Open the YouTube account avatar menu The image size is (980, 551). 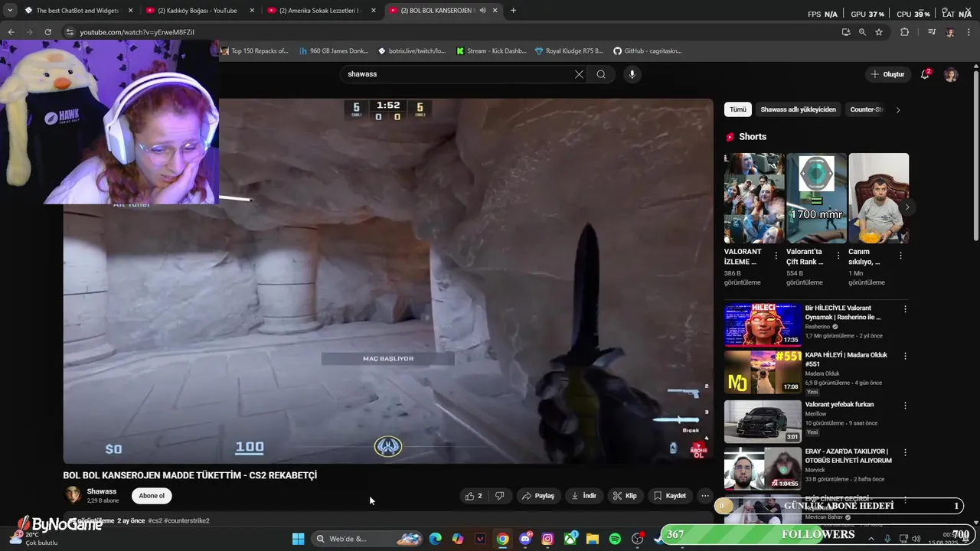pos(951,74)
